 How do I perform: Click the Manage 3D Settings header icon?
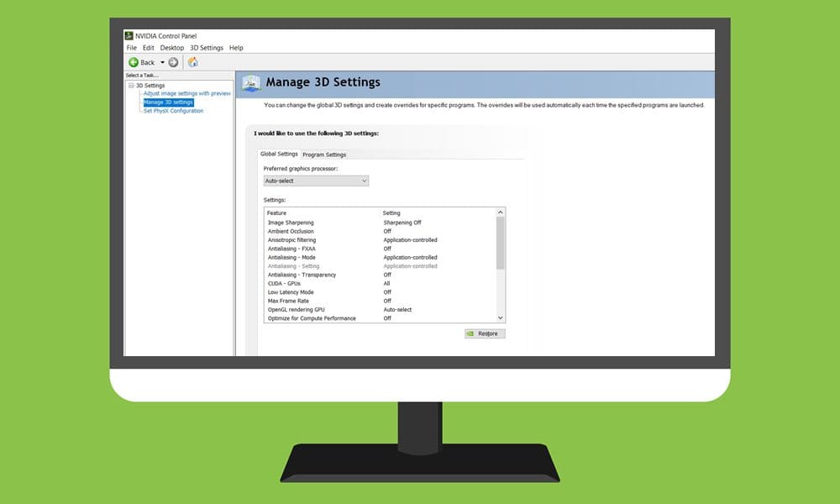coord(250,83)
